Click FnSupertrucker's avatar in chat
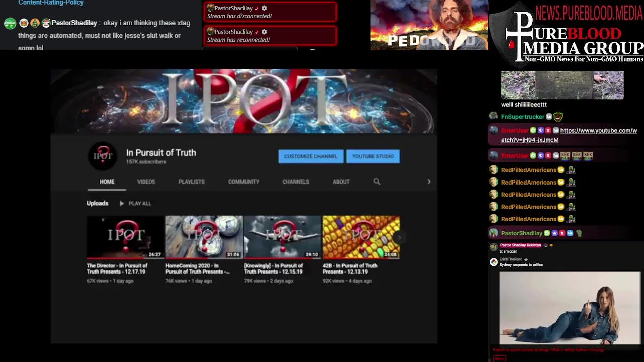The width and height of the screenshot is (644, 362). [493, 116]
